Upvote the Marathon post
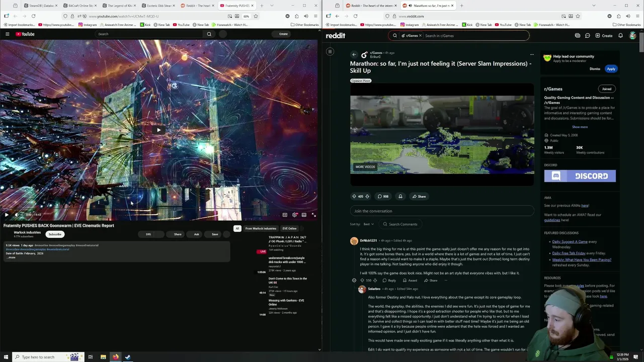The image size is (644, 362). 354,197
